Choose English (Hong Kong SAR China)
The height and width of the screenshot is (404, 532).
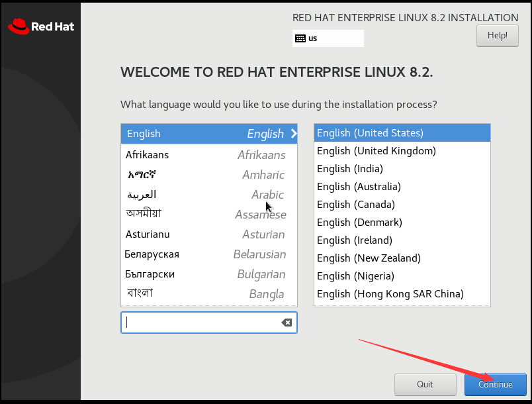(402, 293)
